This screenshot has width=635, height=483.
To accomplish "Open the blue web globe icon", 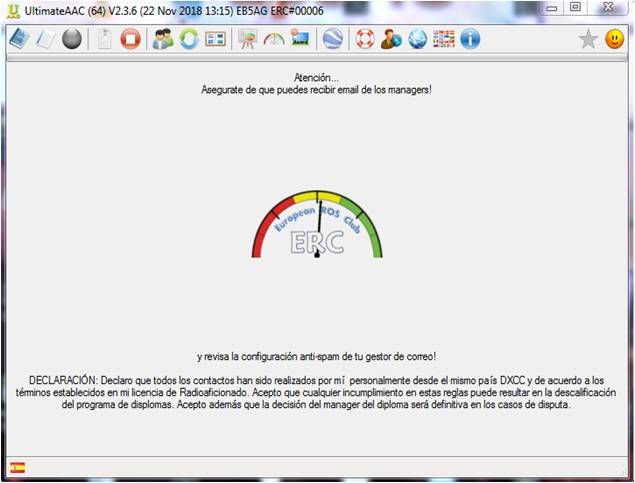I will coord(418,39).
